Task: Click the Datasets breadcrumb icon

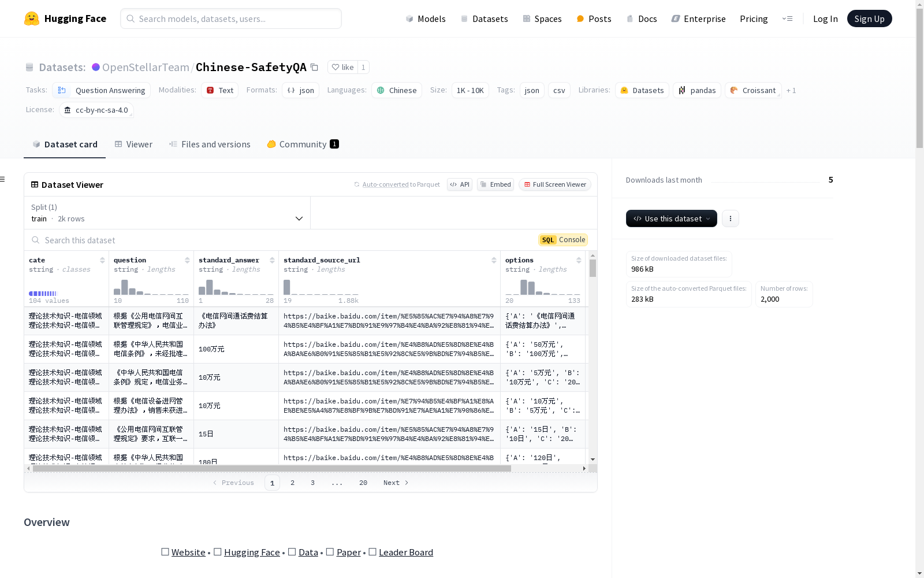Action: (29, 68)
